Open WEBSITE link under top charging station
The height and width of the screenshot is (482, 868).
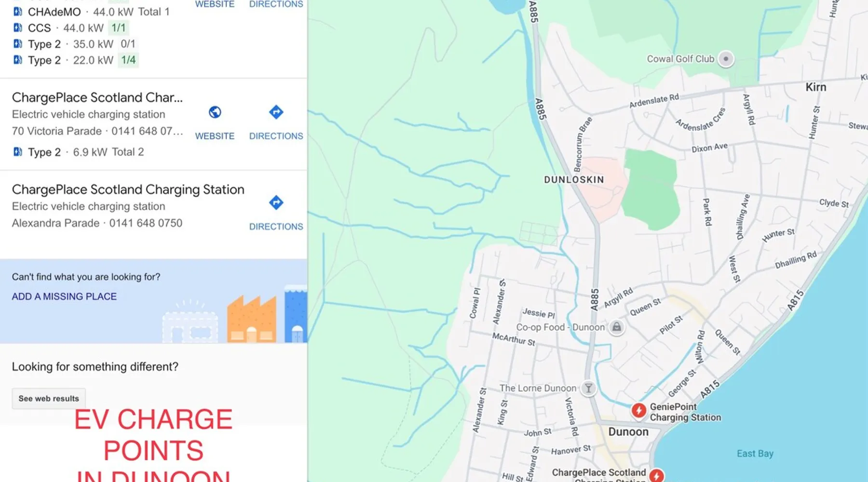(x=215, y=4)
